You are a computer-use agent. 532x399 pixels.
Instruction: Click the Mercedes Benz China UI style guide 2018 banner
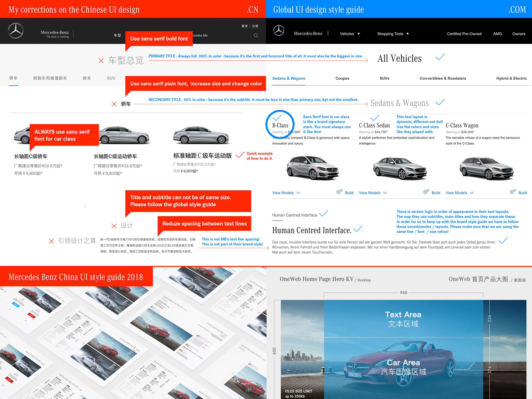76,277
